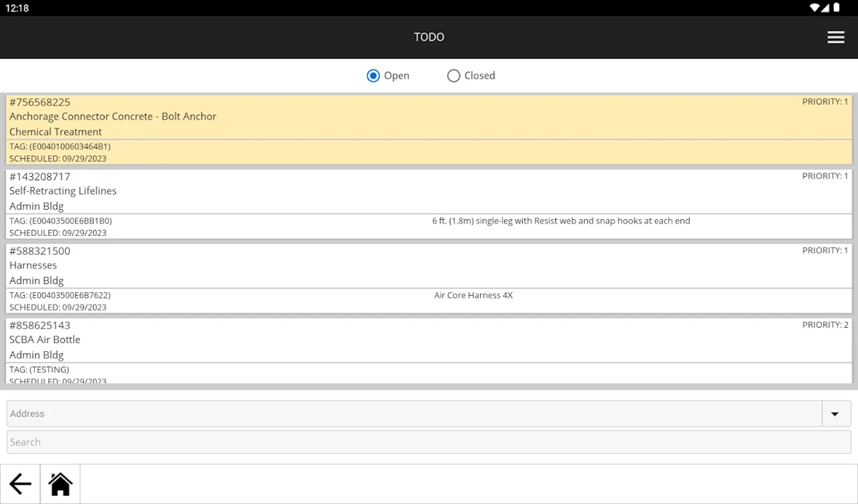
Task: Focus the Search input field
Action: tap(428, 442)
